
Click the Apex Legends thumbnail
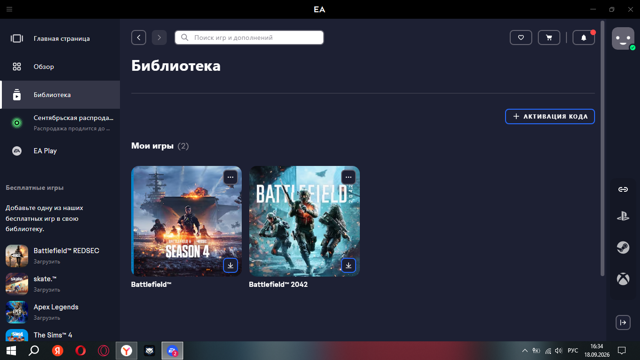[x=17, y=312]
